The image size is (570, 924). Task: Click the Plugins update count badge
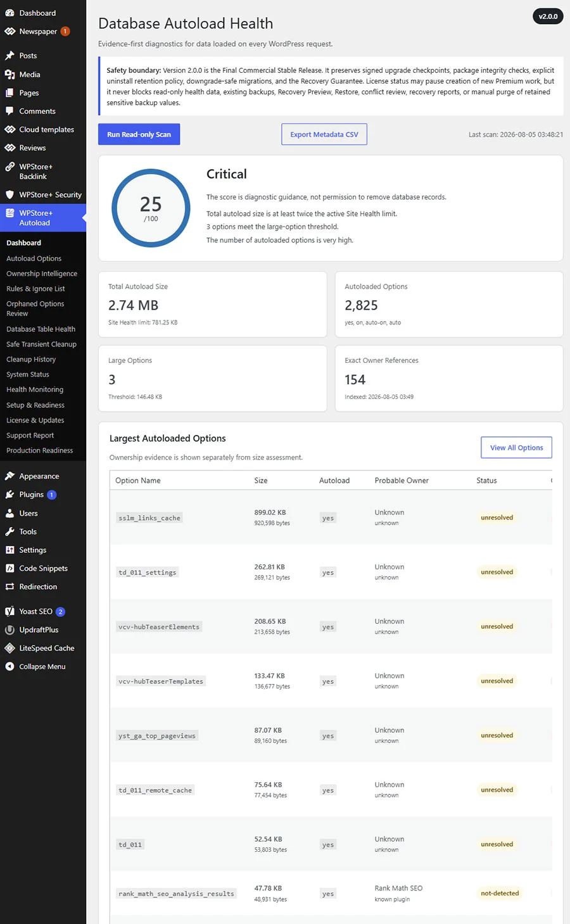click(52, 495)
